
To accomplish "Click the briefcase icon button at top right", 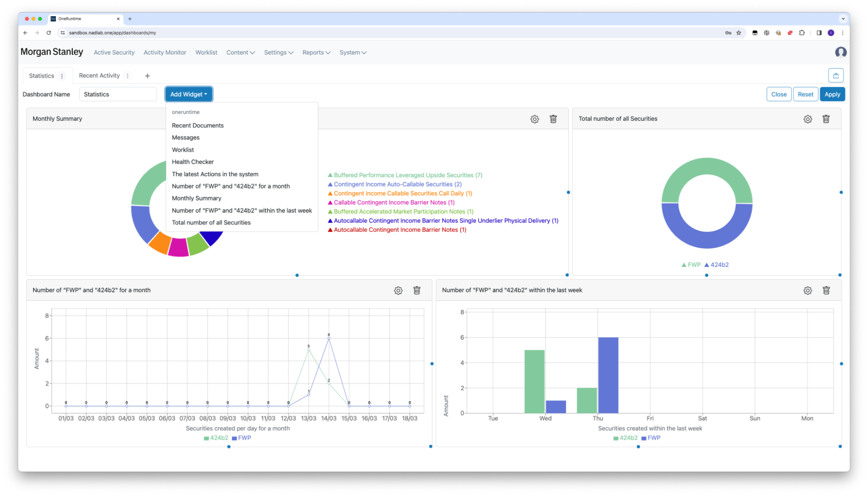I will pyautogui.click(x=835, y=76).
